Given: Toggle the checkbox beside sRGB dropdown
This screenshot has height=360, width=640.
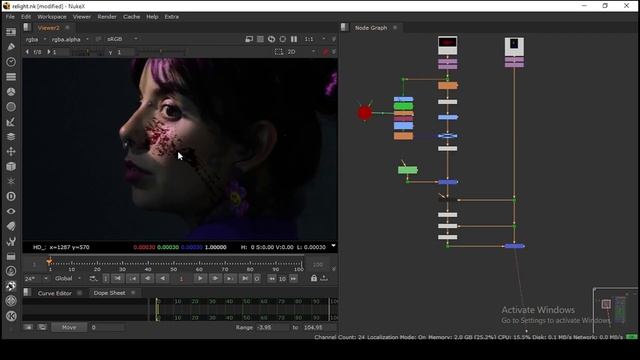Looking at the screenshot, I should tap(98, 39).
